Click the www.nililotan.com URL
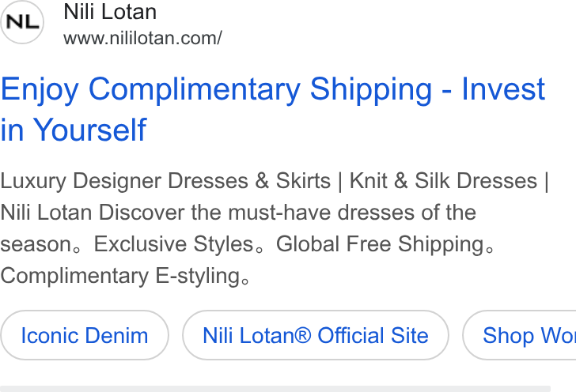This screenshot has height=392, width=576. [x=142, y=38]
